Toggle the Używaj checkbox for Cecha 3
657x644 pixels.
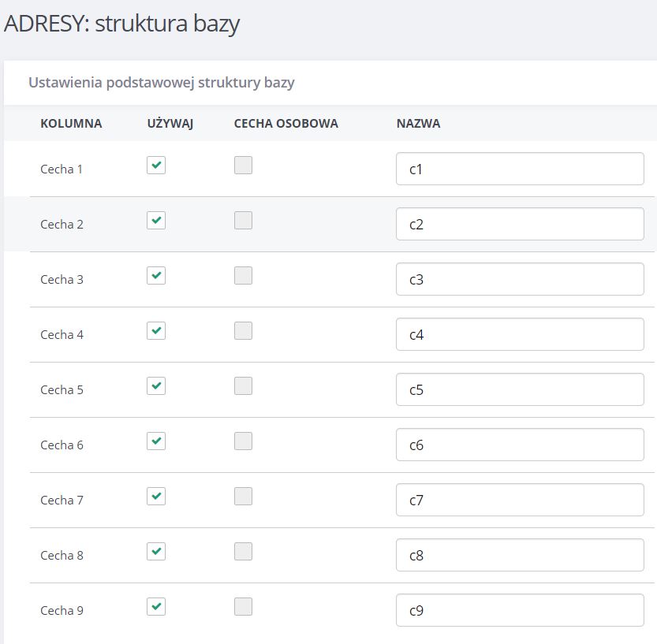coord(156,276)
